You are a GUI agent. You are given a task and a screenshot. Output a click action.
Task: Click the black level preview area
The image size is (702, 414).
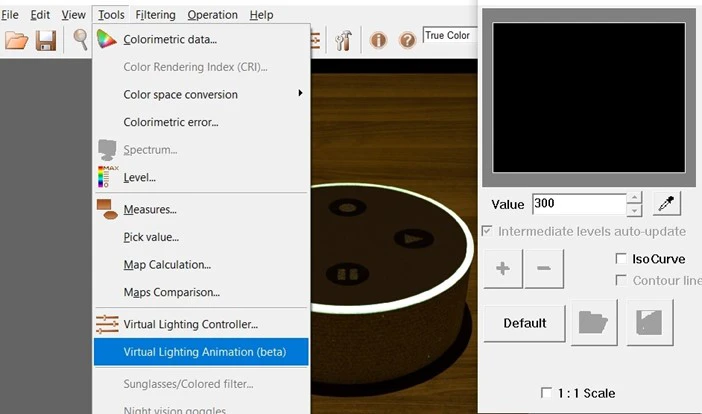click(x=589, y=98)
